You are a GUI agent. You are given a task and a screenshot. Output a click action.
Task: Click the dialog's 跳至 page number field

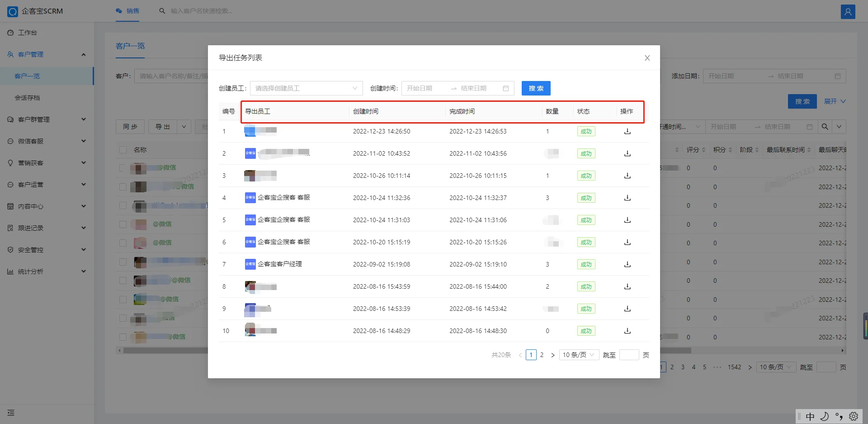pos(629,355)
